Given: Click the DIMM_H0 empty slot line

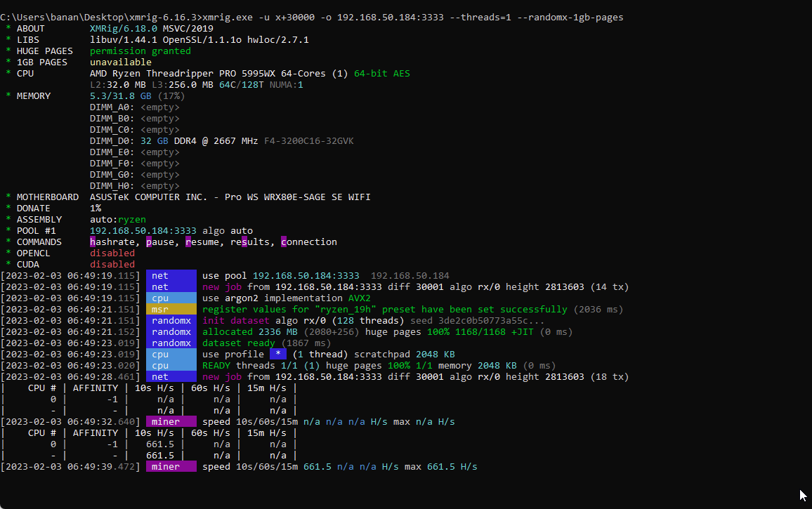Looking at the screenshot, I should [135, 186].
